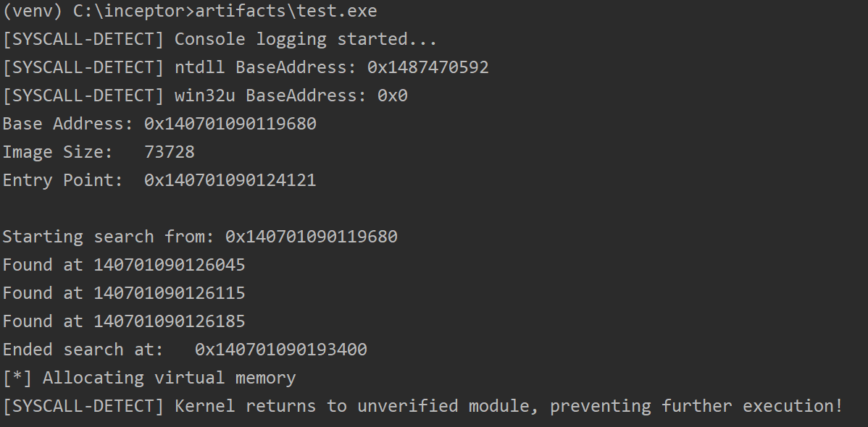Click the Entry Point value 0x140701090124121
This screenshot has height=427, width=868.
[x=230, y=180]
